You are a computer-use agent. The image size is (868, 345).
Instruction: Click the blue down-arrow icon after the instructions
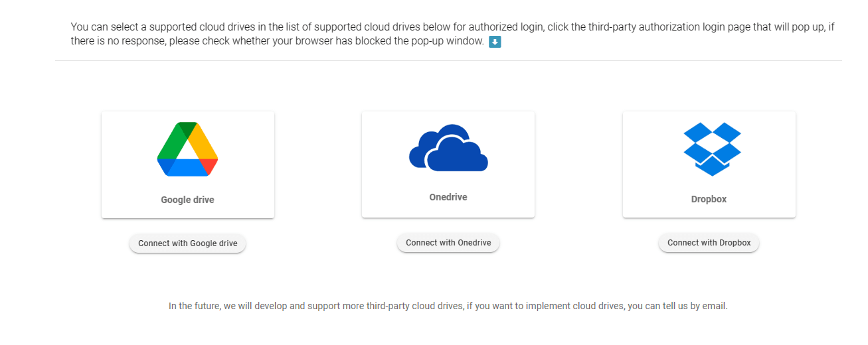click(495, 42)
